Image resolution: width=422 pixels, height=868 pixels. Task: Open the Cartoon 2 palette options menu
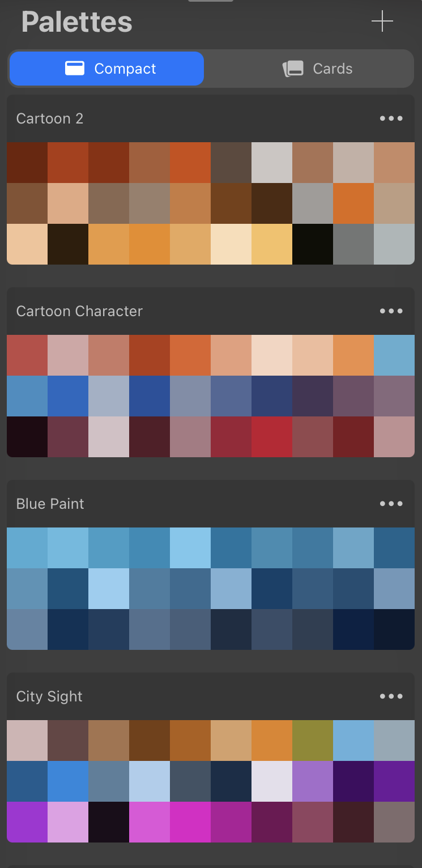391,118
